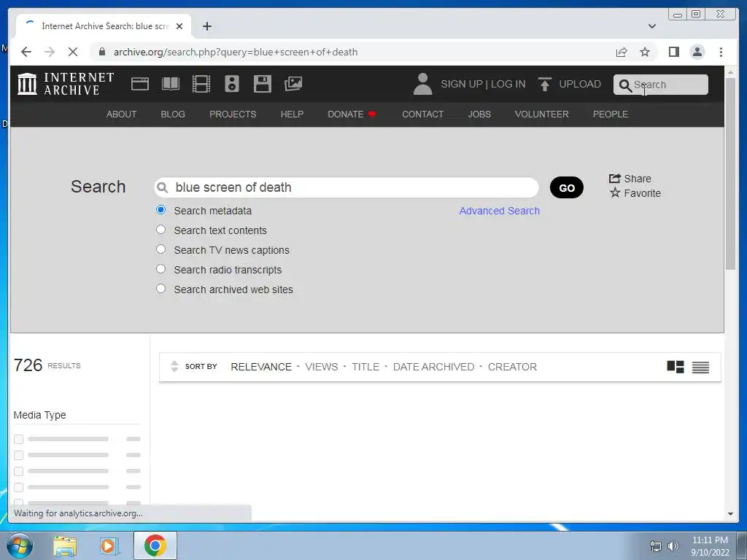747x560 pixels.
Task: Open the Texts book icon
Action: (x=171, y=84)
